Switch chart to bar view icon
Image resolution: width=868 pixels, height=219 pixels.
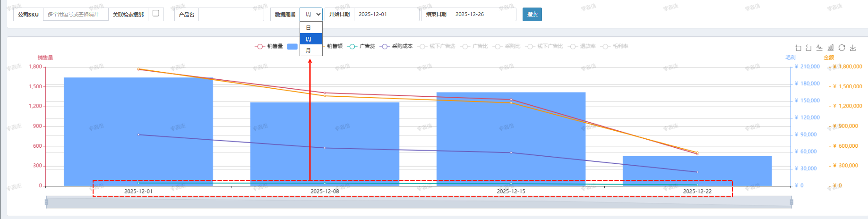point(831,48)
